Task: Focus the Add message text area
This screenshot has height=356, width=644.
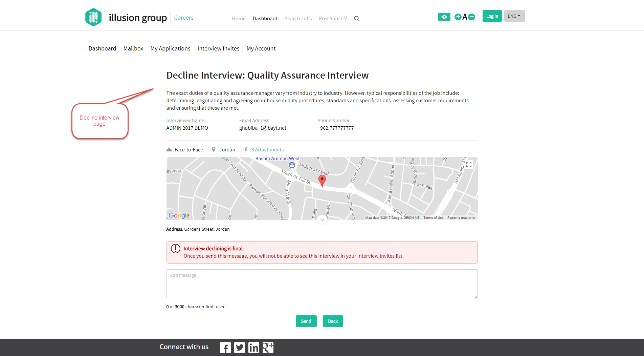Action: click(322, 284)
